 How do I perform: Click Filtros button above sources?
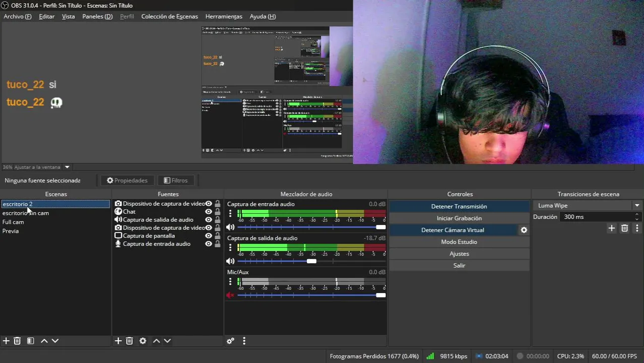[175, 180]
